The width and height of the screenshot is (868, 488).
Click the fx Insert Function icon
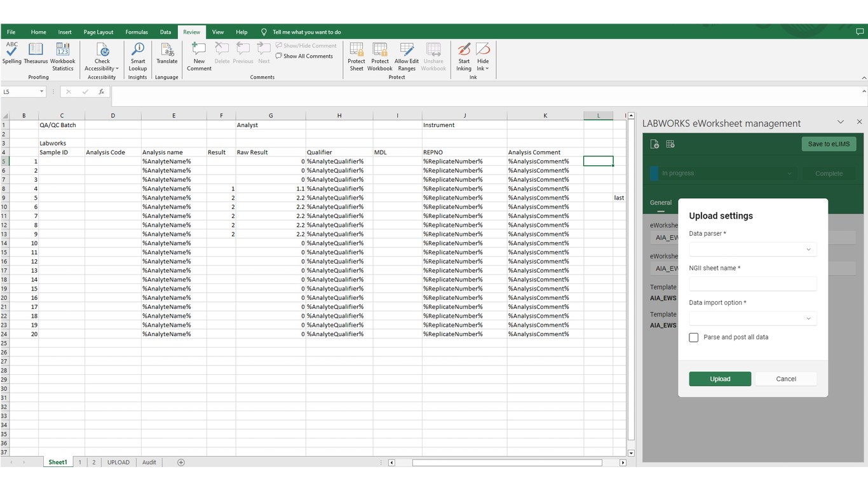tap(101, 91)
